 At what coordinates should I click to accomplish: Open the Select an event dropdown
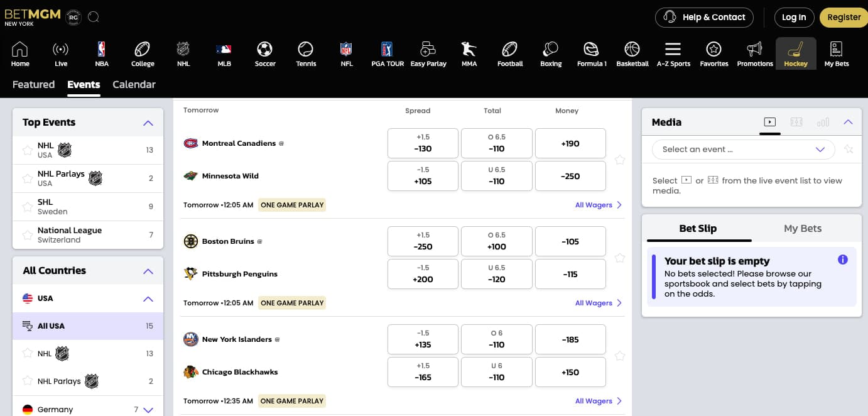point(744,150)
